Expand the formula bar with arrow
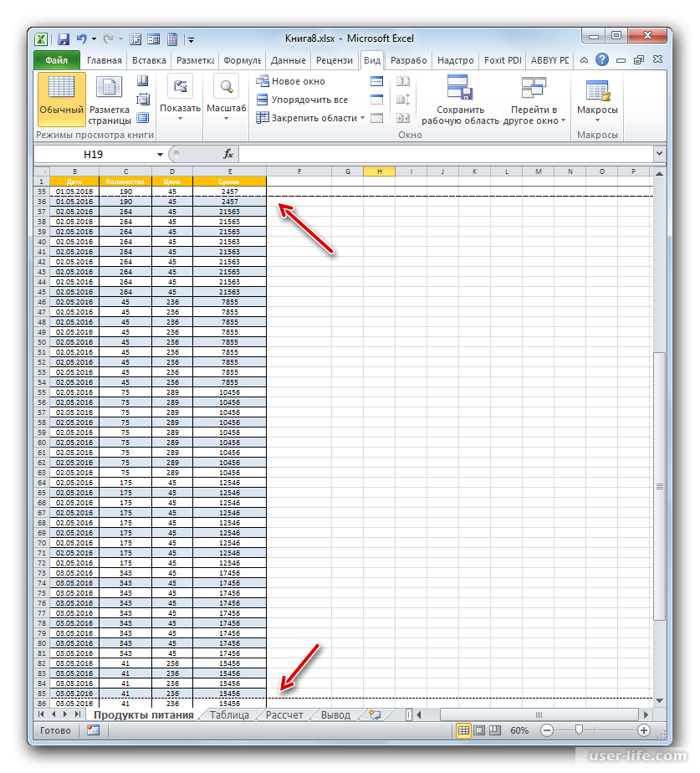The width and height of the screenshot is (700, 773). tap(660, 154)
